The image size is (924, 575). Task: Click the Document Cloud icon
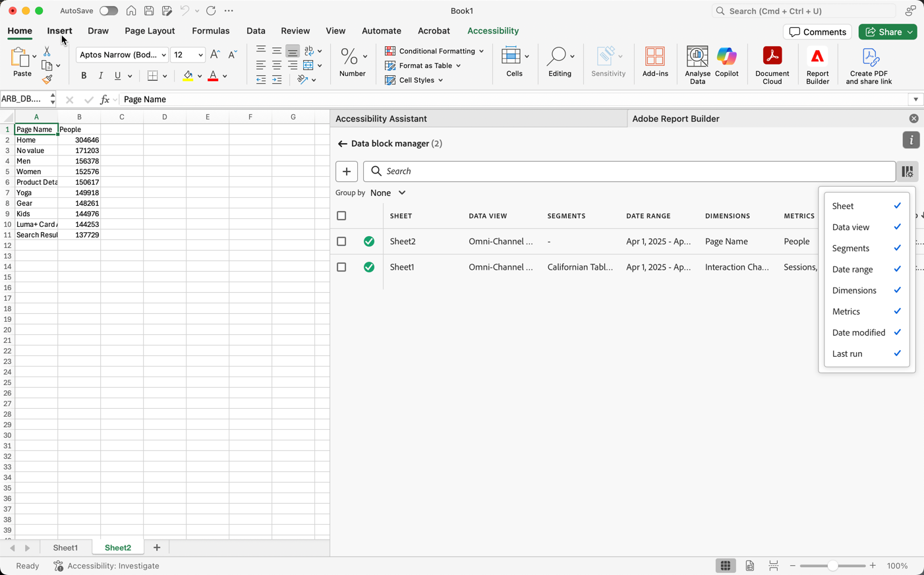coord(772,65)
